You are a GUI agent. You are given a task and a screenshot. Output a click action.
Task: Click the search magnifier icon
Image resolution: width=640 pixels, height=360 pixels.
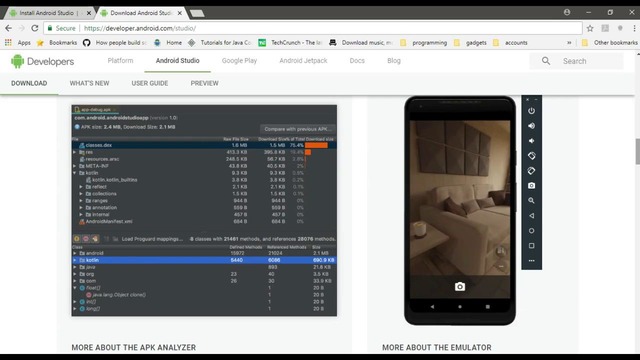click(x=546, y=61)
